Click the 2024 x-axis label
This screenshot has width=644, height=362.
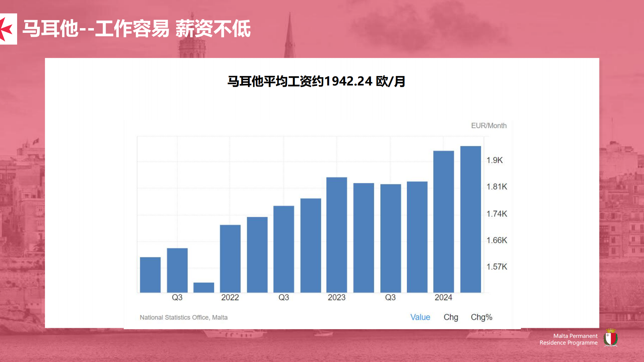click(x=443, y=298)
